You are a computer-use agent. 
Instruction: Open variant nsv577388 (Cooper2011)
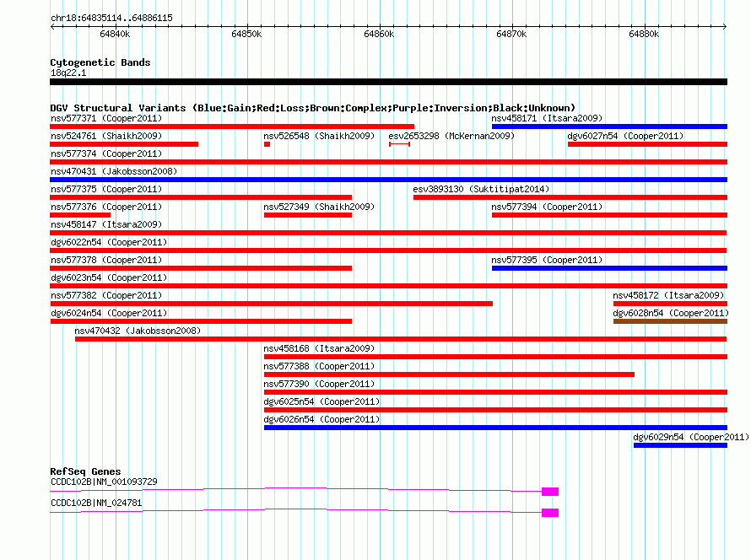319,366
